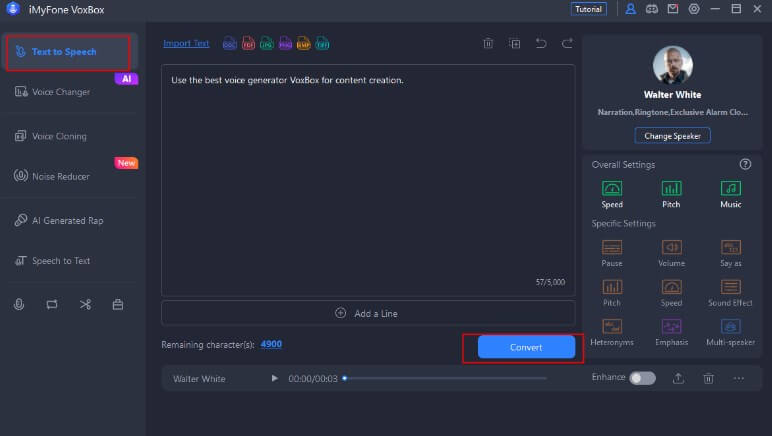Delete the Walter White audio clip
This screenshot has height=436, width=772.
708,378
